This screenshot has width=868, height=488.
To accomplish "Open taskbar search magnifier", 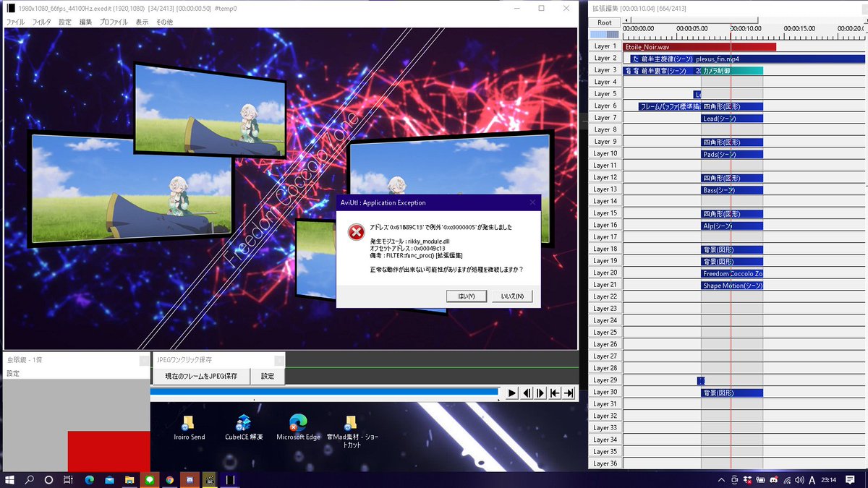I will tap(30, 479).
